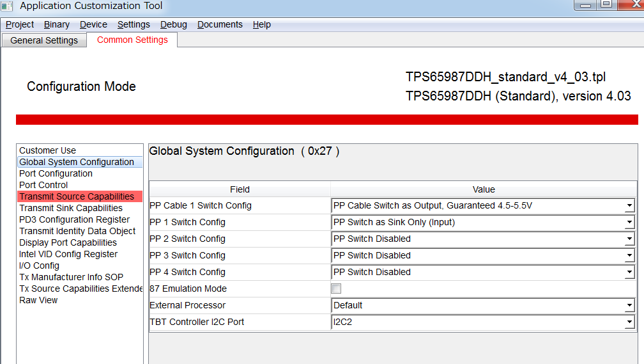Select Transmit Source Capabilities register
Image resolution: width=644 pixels, height=364 pixels.
[80, 196]
